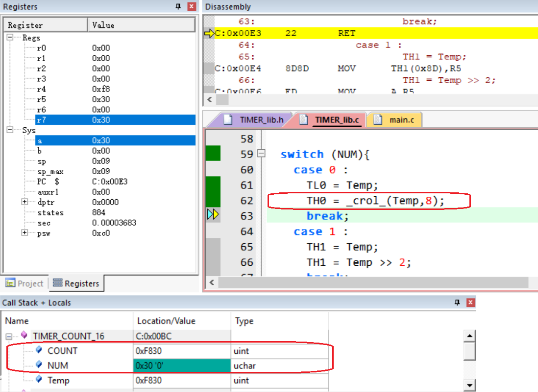Click the Type column header
Image resolution: width=538 pixels, height=392 pixels.
[x=280, y=321]
